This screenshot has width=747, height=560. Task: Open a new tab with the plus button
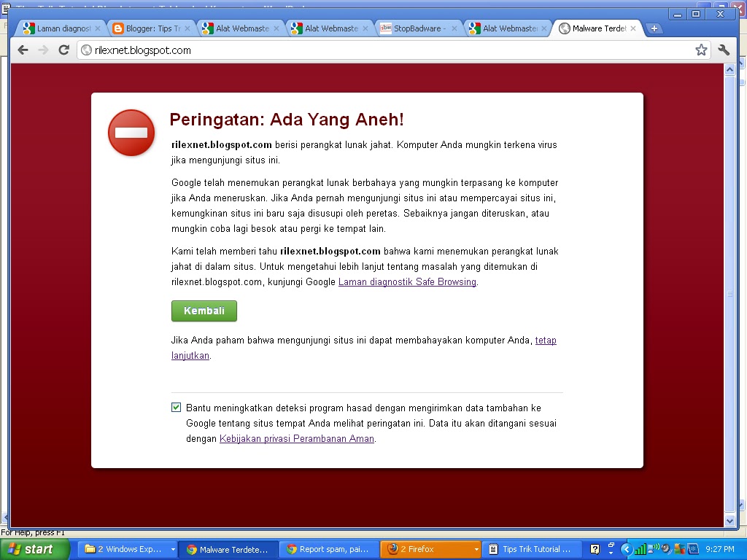654,28
